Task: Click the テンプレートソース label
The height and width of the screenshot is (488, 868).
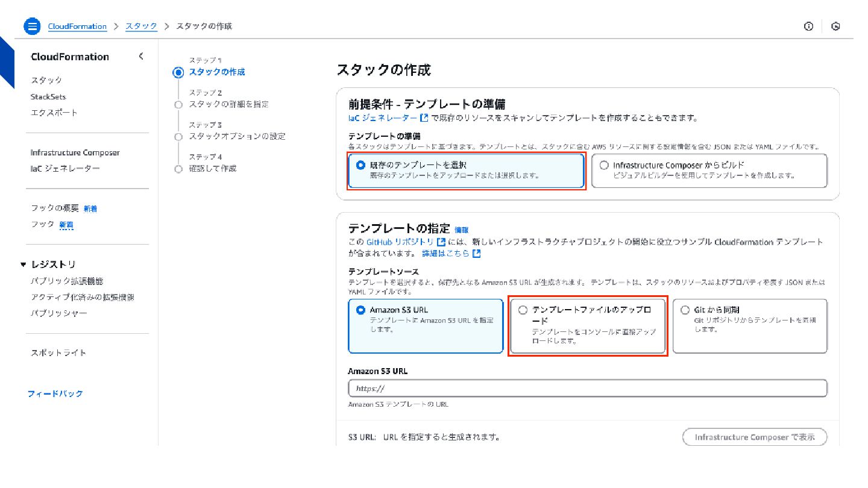Action: tap(383, 272)
